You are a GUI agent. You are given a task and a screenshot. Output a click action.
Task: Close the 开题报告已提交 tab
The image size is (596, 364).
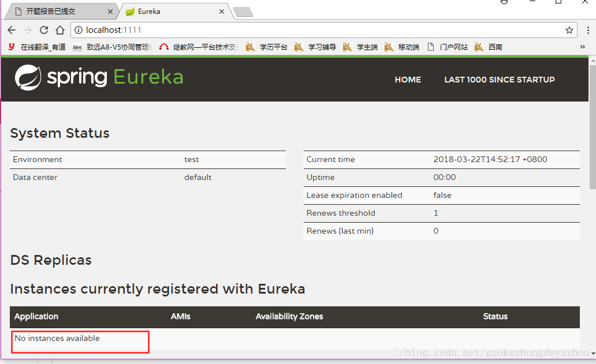point(110,12)
